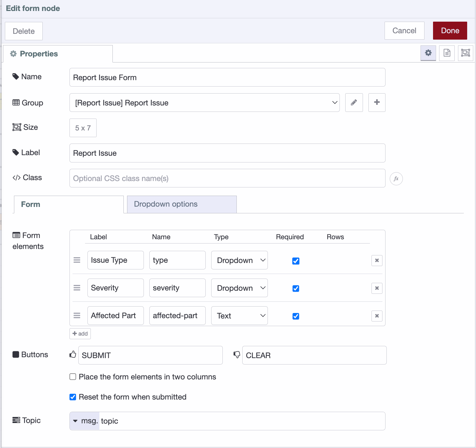Switch to the Form tab
This screenshot has width=476, height=448.
(69, 204)
